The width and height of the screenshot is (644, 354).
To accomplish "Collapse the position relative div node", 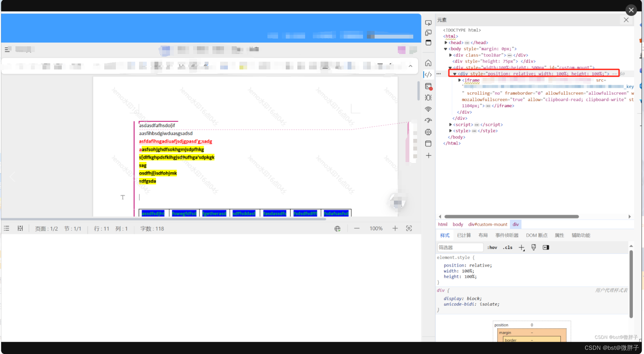I will point(455,74).
